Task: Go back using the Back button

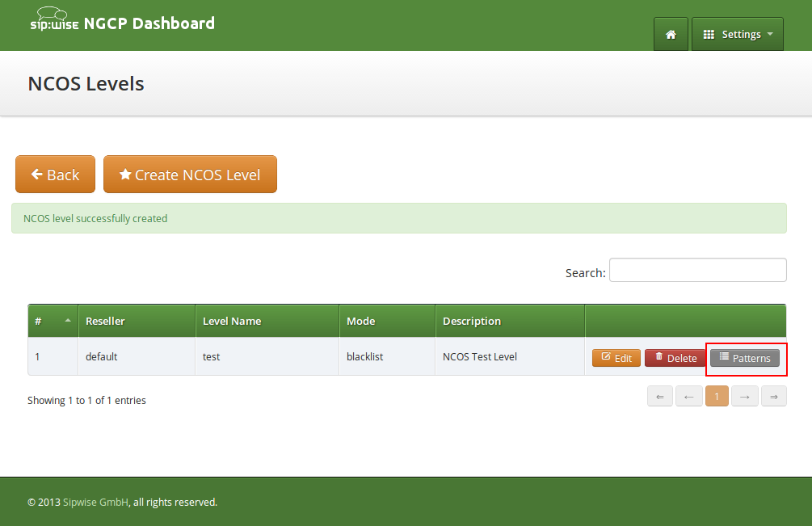Action: (55, 175)
